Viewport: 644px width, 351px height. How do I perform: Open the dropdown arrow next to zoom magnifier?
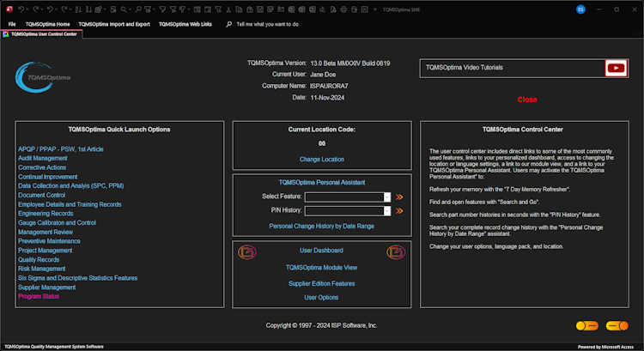[131, 9]
